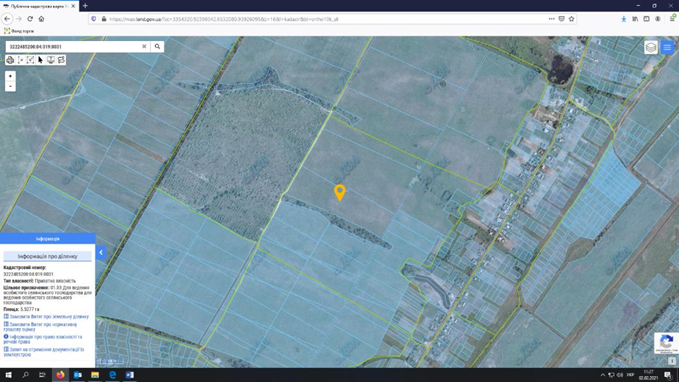Open the blue hamburger menu button

coord(667,47)
